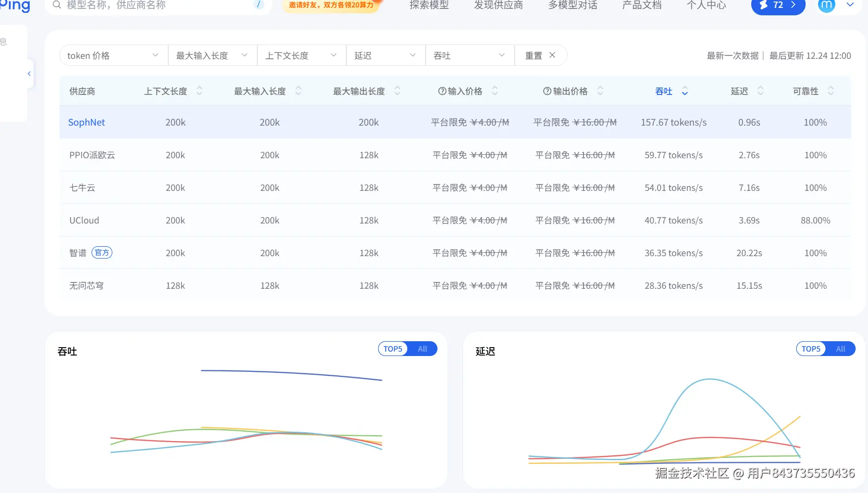This screenshot has height=493, width=868.
Task: Click the help icon beside 输入价格
Action: coord(442,91)
